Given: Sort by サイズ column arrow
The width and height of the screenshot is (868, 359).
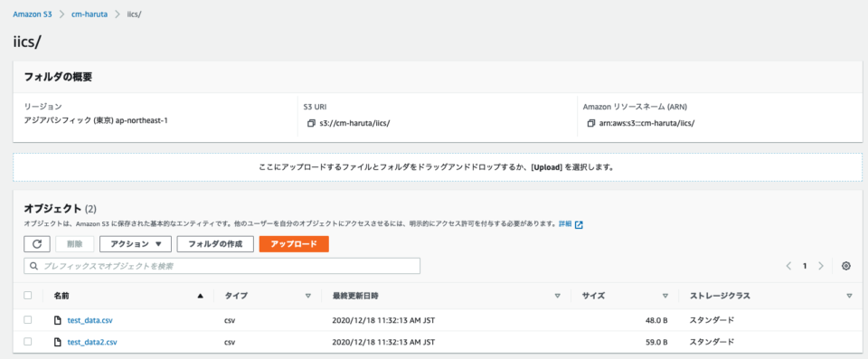Looking at the screenshot, I should pyautogui.click(x=665, y=296).
